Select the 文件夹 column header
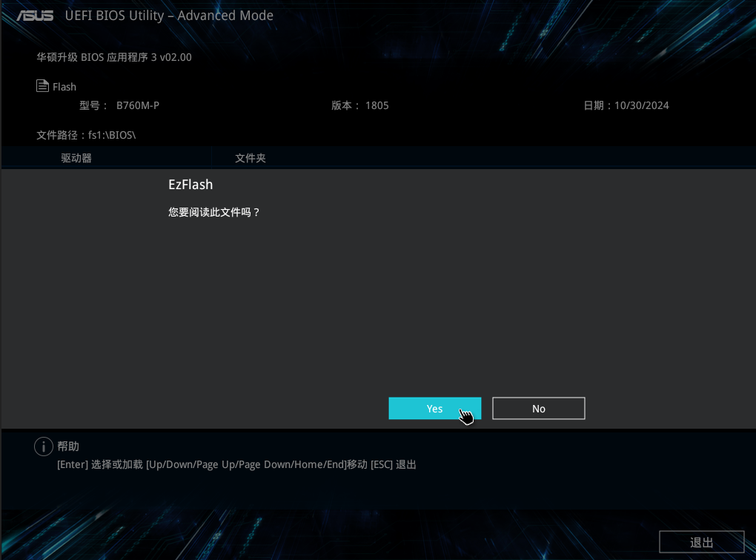Image resolution: width=756 pixels, height=560 pixels. click(x=251, y=158)
